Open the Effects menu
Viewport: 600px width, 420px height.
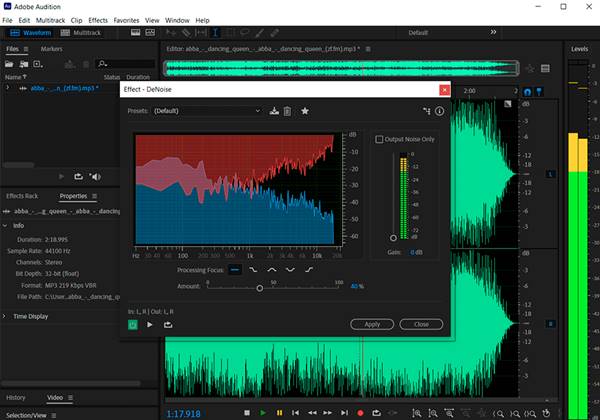tap(98, 20)
